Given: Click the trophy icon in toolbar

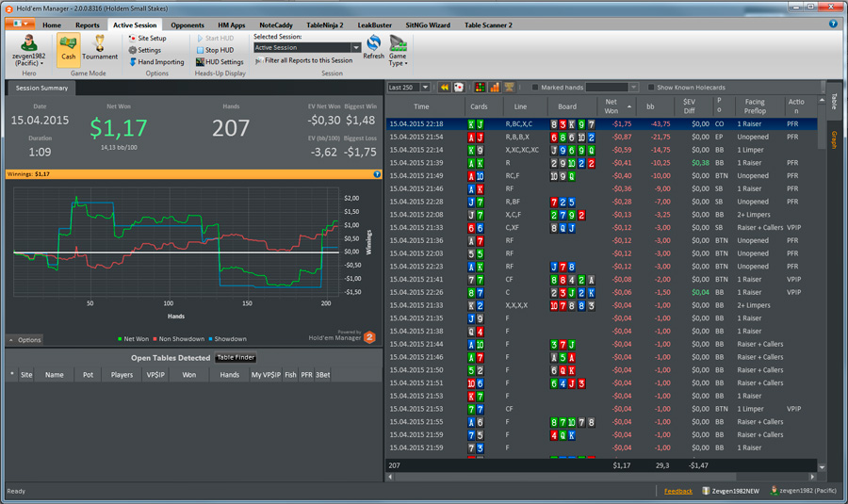Looking at the screenshot, I should point(509,87).
